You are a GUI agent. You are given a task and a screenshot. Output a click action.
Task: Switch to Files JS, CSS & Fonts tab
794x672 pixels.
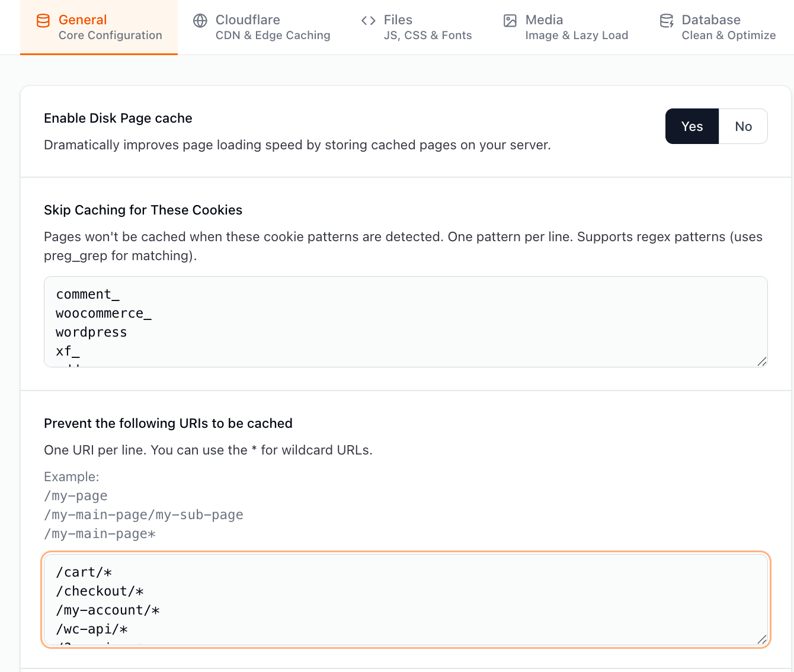click(x=427, y=27)
